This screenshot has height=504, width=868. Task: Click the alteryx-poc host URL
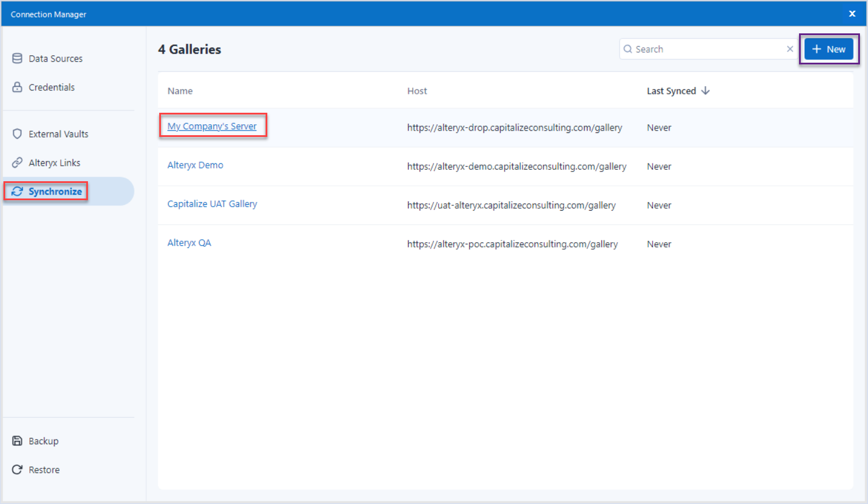click(512, 244)
